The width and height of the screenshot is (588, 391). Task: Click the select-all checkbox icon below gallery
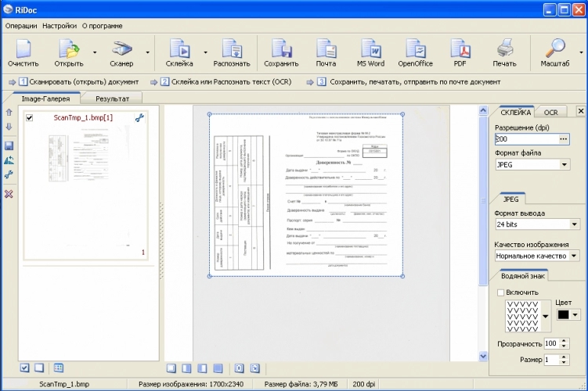click(24, 368)
